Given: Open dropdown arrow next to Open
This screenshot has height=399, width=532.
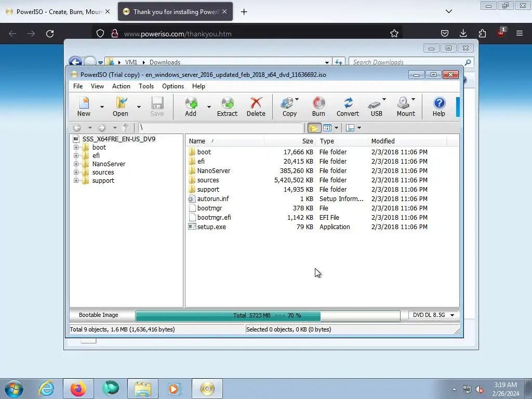Looking at the screenshot, I should point(139,107).
